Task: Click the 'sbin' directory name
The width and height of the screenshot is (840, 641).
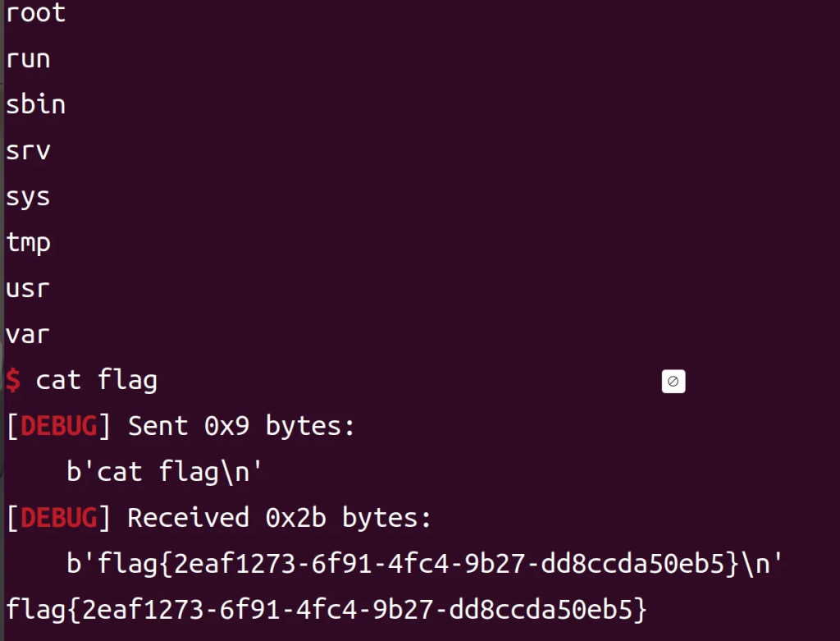Action: click(35, 105)
